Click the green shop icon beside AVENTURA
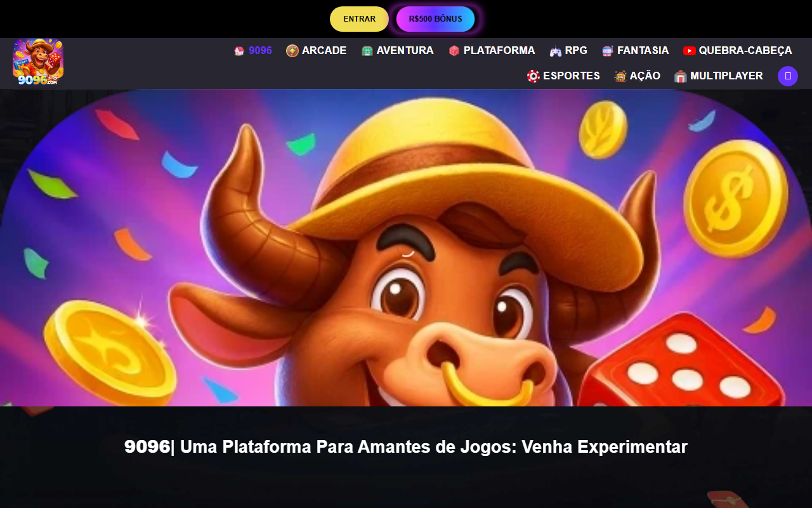This screenshot has height=508, width=812. pyautogui.click(x=367, y=51)
